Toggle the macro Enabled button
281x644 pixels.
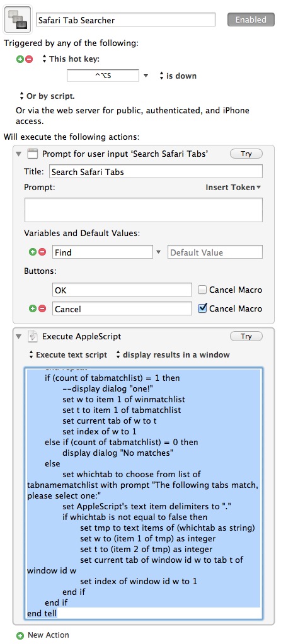251,20
